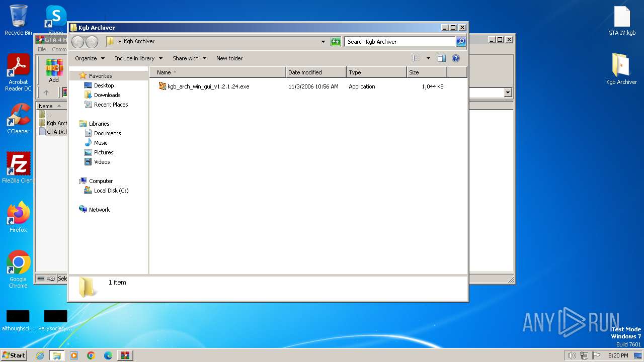This screenshot has height=362, width=644.
Task: Click WinRAR up one level arrow
Action: [x=46, y=93]
